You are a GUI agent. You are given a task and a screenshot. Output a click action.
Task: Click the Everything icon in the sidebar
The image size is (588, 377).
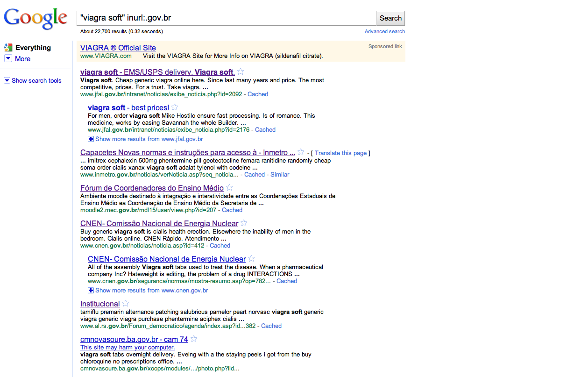pyautogui.click(x=8, y=47)
